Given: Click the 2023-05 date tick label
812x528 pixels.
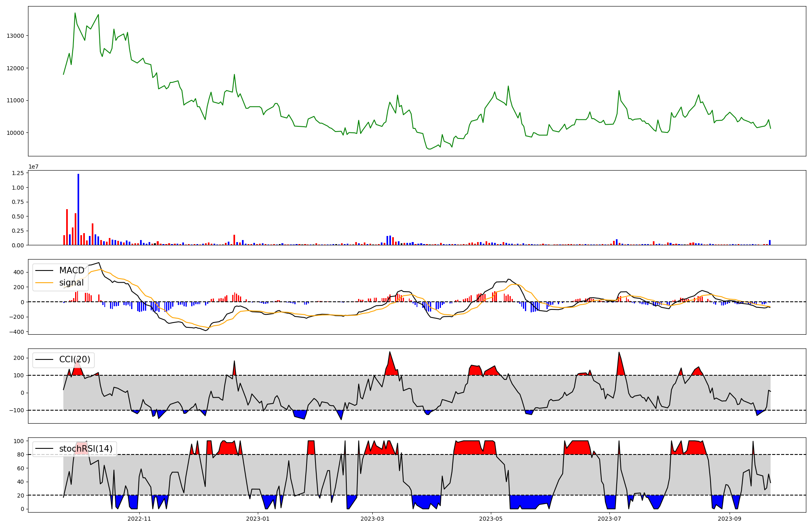Looking at the screenshot, I should 491,519.
